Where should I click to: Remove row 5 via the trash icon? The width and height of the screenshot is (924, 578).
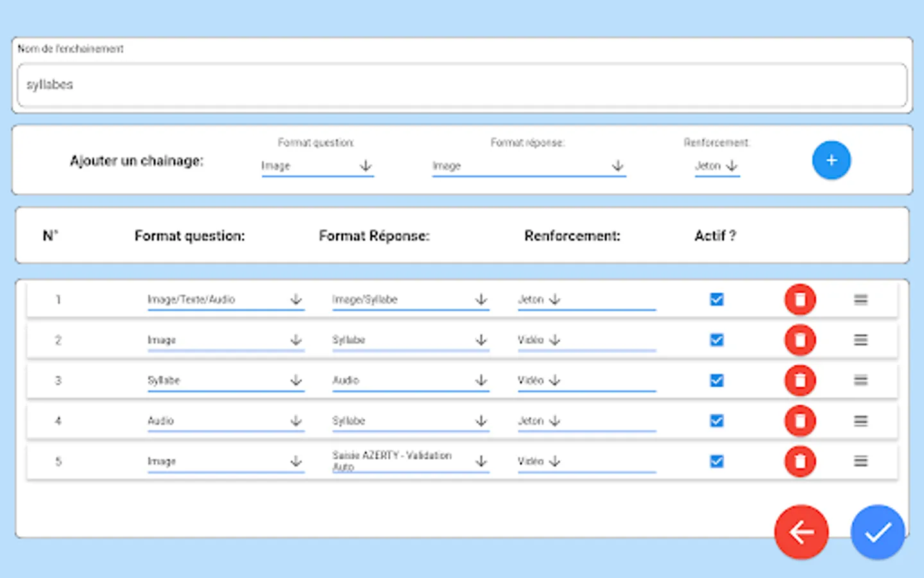tap(800, 461)
